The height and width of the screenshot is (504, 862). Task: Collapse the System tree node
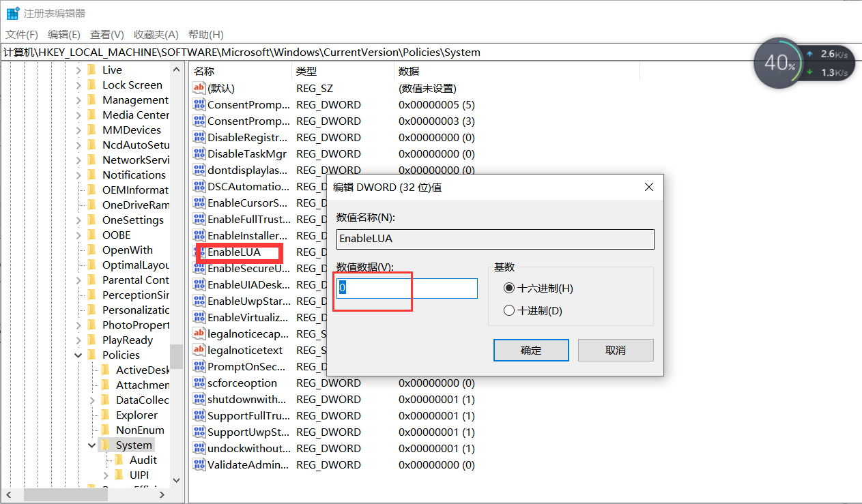coord(92,445)
